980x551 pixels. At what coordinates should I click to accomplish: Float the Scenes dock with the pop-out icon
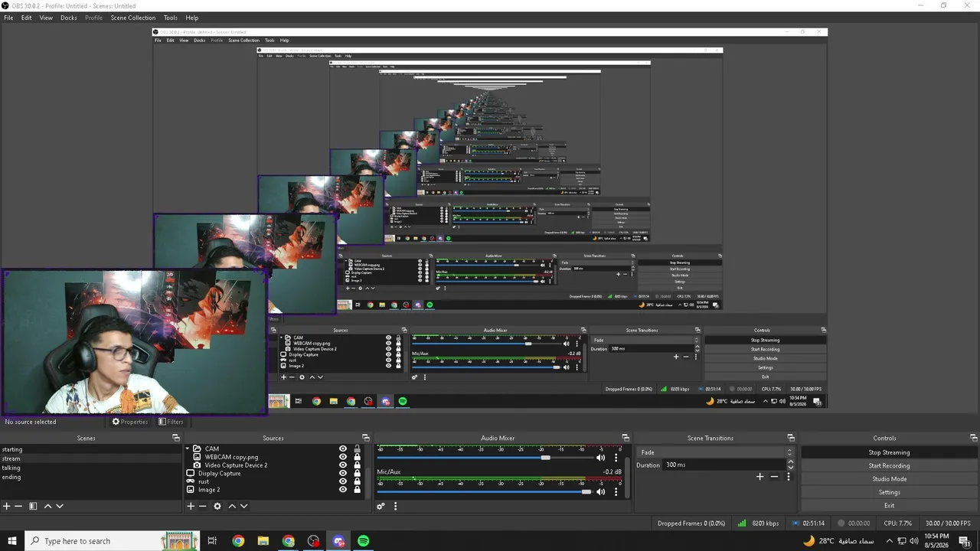pos(175,438)
